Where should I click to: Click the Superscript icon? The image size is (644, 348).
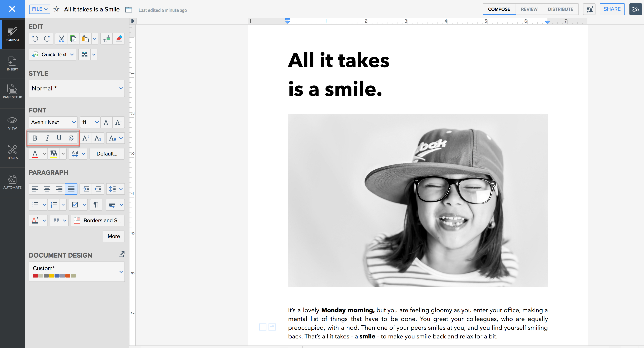[x=86, y=138]
